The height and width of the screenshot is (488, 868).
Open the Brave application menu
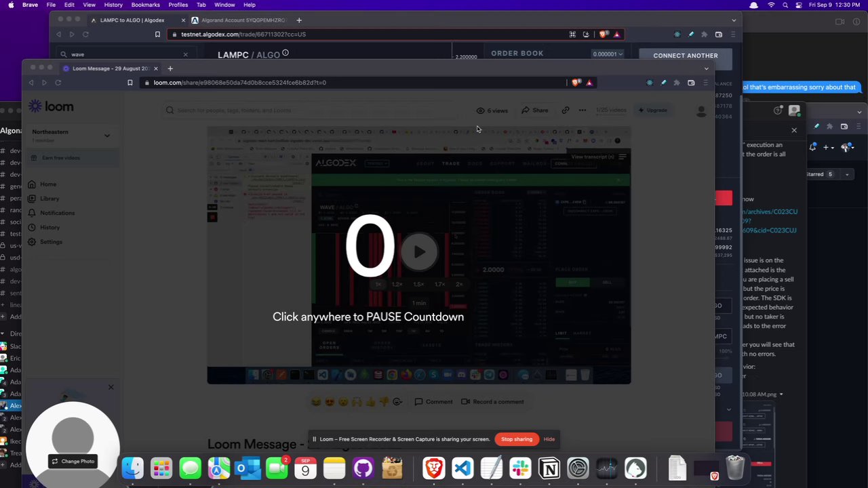coord(30,5)
